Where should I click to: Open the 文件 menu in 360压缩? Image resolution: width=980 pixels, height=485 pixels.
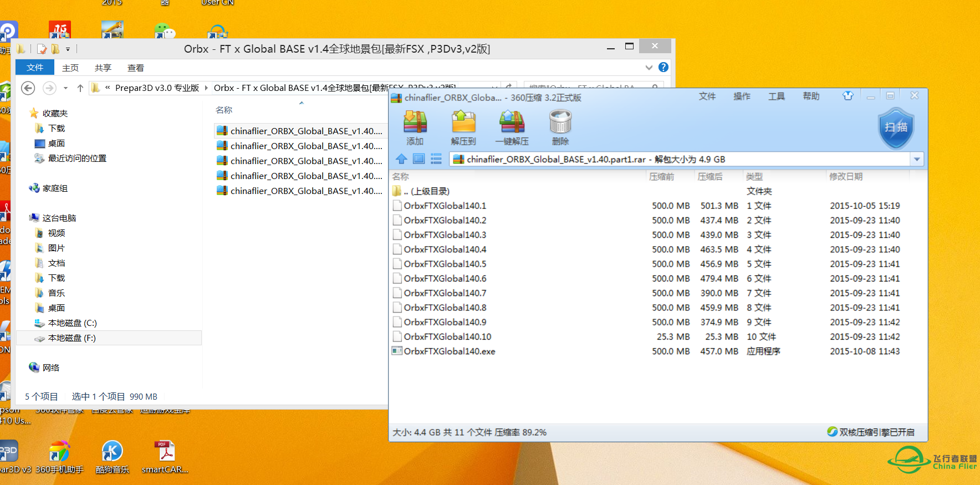(x=707, y=96)
